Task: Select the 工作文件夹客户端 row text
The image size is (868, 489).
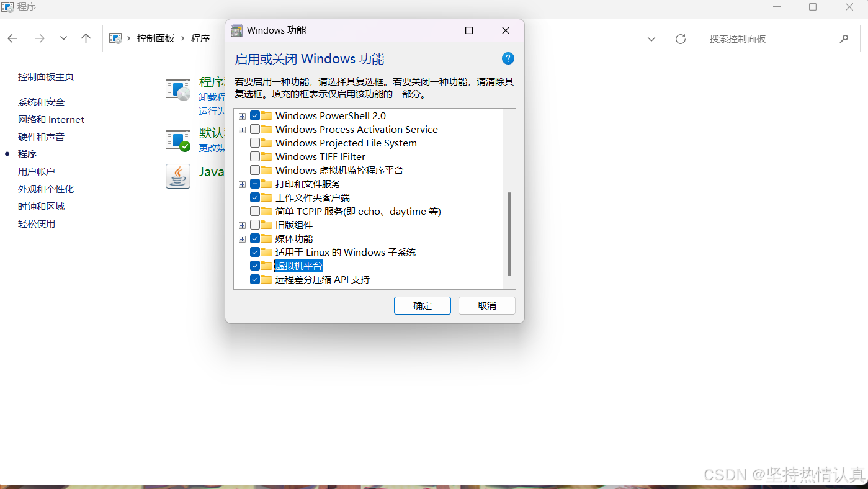Action: [313, 197]
